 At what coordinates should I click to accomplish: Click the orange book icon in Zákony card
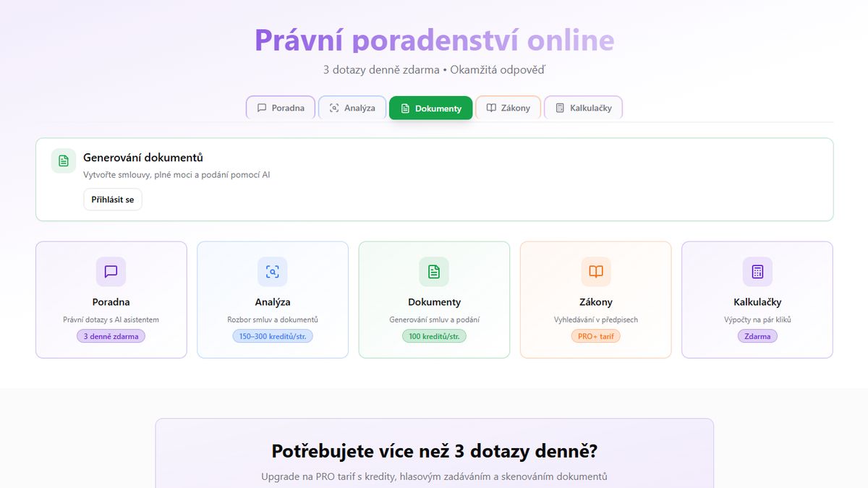point(595,272)
